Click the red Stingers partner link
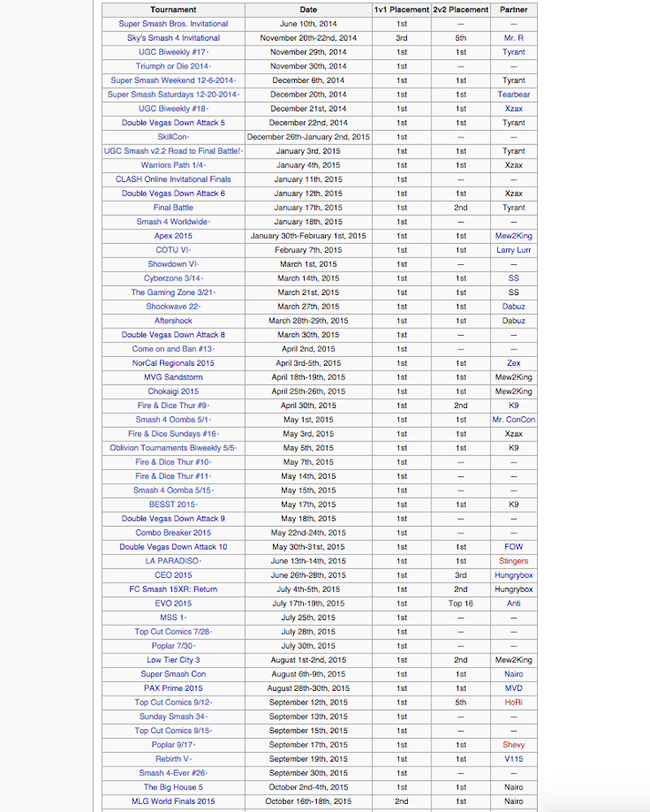 pyautogui.click(x=513, y=561)
